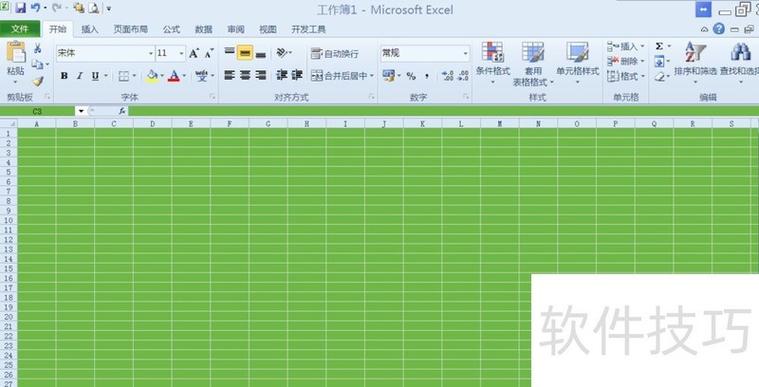Increase font size with large A icon
The image size is (759, 387).
pyautogui.click(x=194, y=53)
